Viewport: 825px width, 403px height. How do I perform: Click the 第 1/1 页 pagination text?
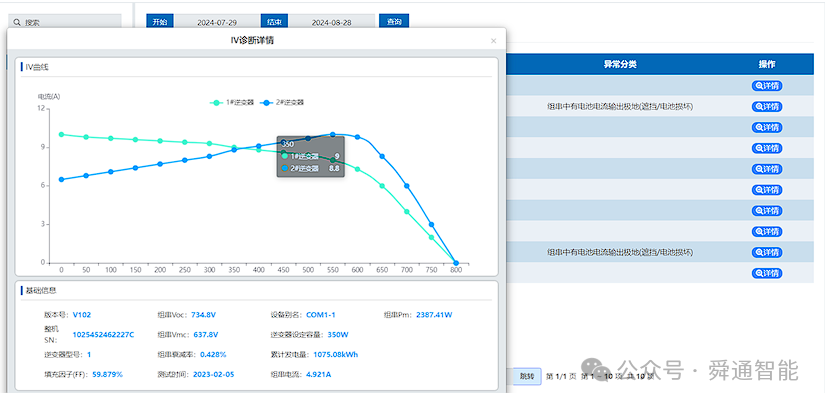coord(561,376)
